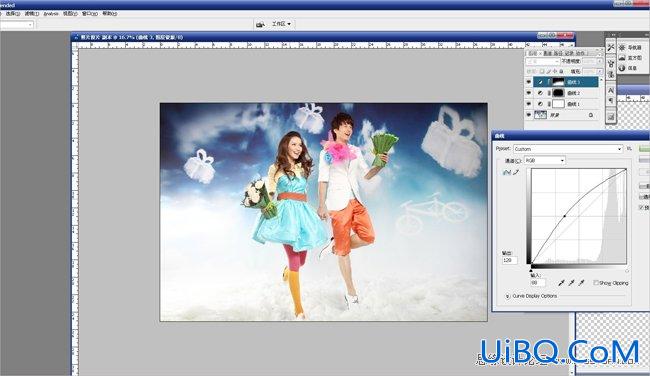Toggle the preview checkbox in Curves dialog
The width and height of the screenshot is (650, 376).
point(641,207)
